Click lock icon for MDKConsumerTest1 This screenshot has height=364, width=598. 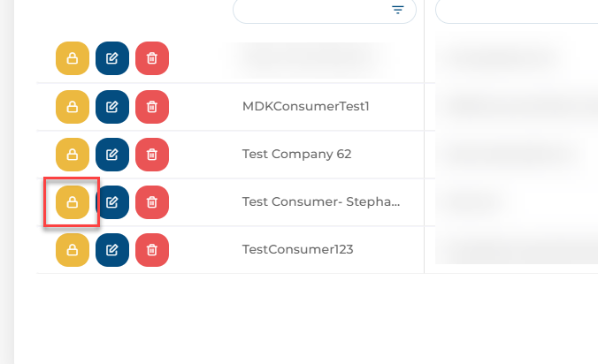[73, 107]
